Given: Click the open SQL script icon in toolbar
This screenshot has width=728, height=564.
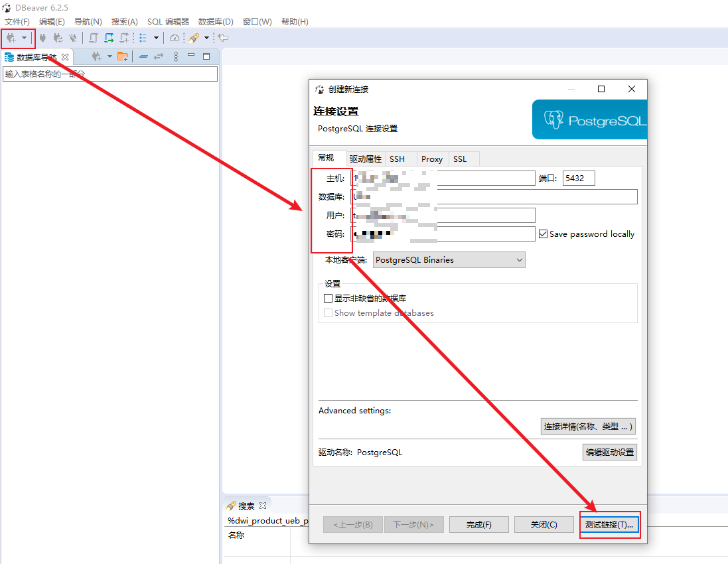Looking at the screenshot, I should (94, 38).
